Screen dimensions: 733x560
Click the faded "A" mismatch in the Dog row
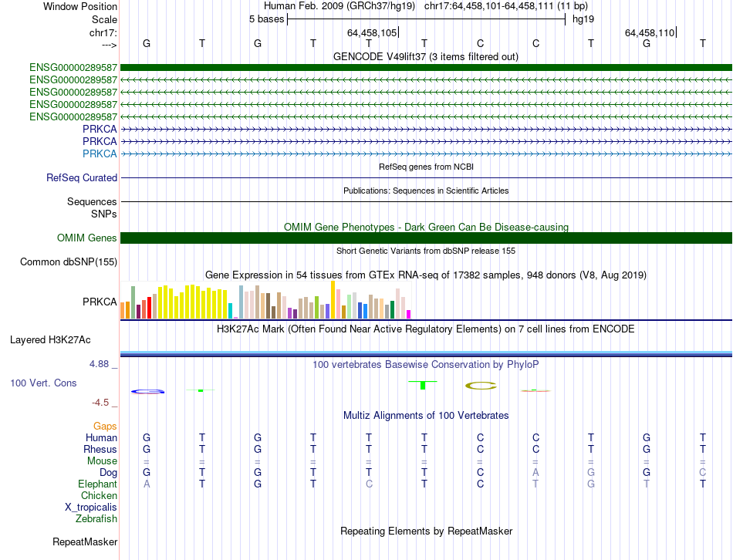tap(535, 473)
